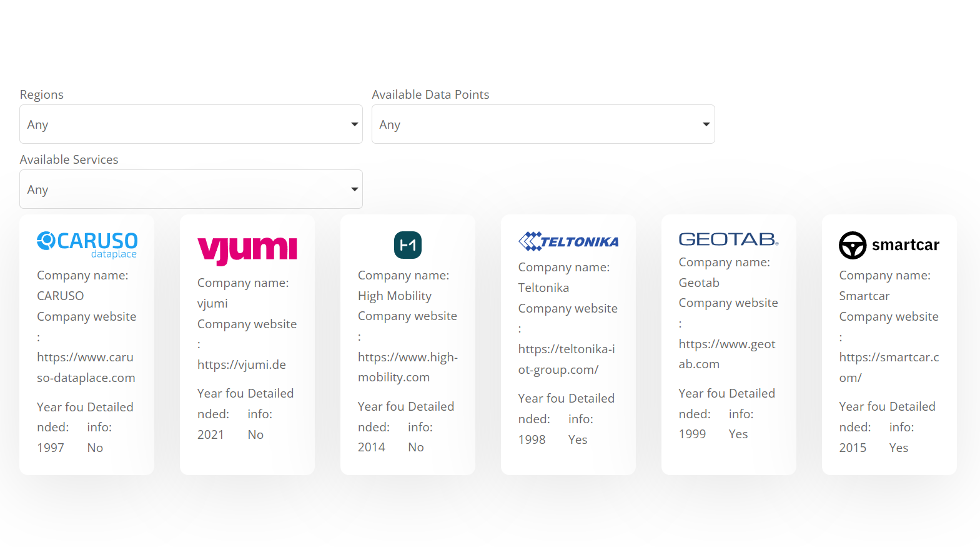
Task: Click the Available Services dropdown arrow
Action: tap(354, 189)
